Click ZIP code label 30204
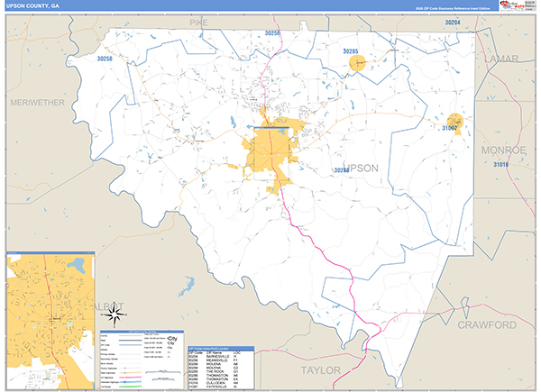Viewport: 541px width, 392px height. pyautogui.click(x=453, y=23)
